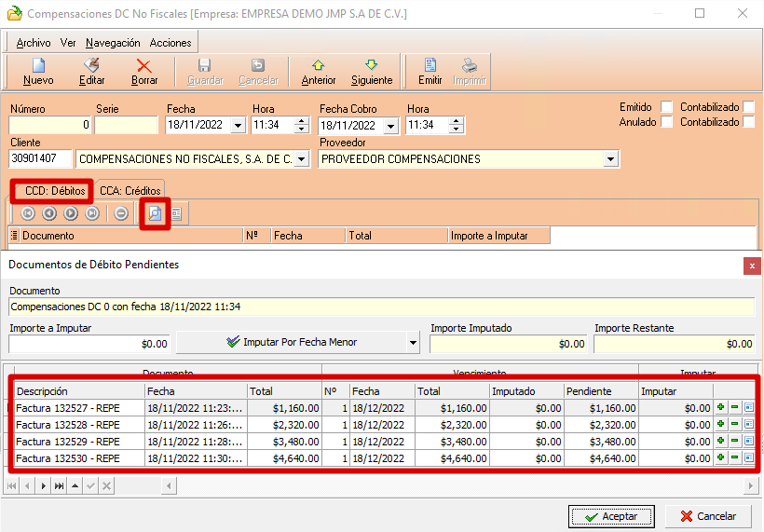Click grid options icon left of Documento header
Image resolution: width=764 pixels, height=532 pixels.
[14, 236]
